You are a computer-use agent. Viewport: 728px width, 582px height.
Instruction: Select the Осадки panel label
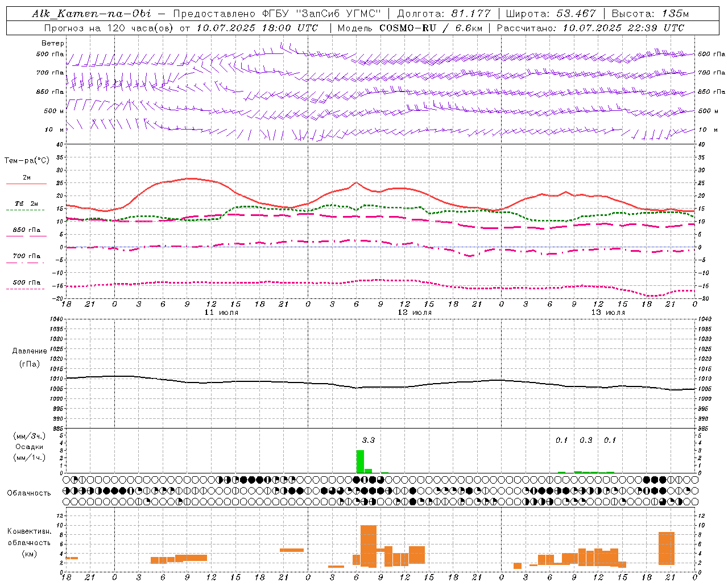[30, 447]
